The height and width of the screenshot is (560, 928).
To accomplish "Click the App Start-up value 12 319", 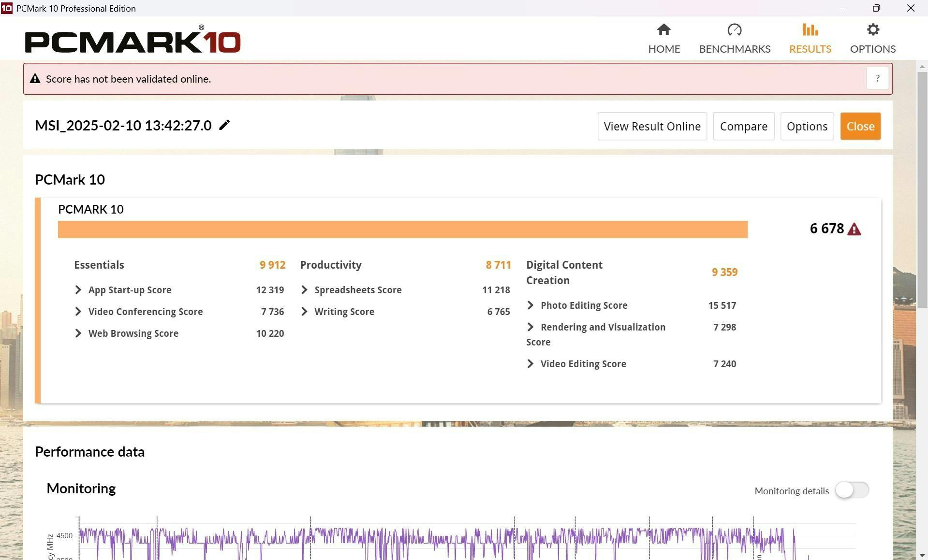I will [270, 290].
